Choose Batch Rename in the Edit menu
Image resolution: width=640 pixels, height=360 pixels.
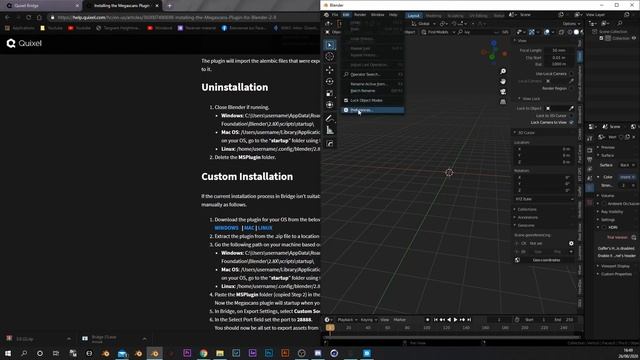(x=373, y=91)
